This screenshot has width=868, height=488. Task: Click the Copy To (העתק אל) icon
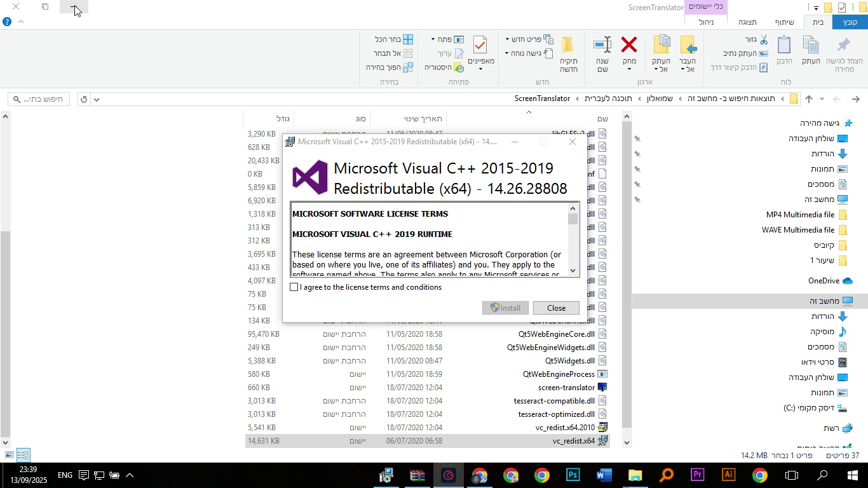[x=661, y=44]
